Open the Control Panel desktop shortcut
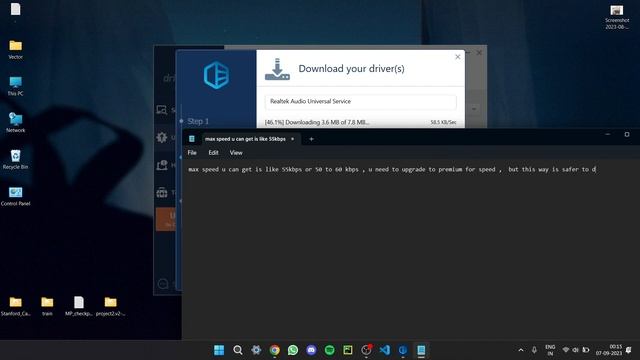The width and height of the screenshot is (640, 360). coord(16,196)
